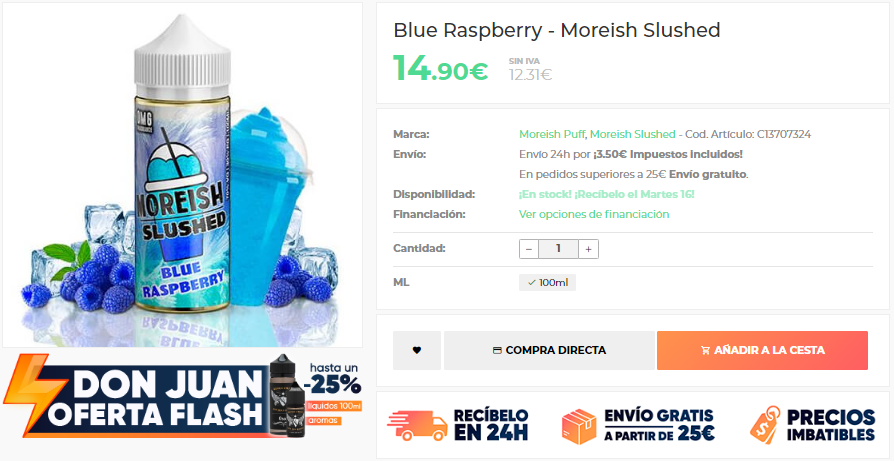Open the Moreish Slushed brand link
The width and height of the screenshot is (894, 461).
(632, 134)
